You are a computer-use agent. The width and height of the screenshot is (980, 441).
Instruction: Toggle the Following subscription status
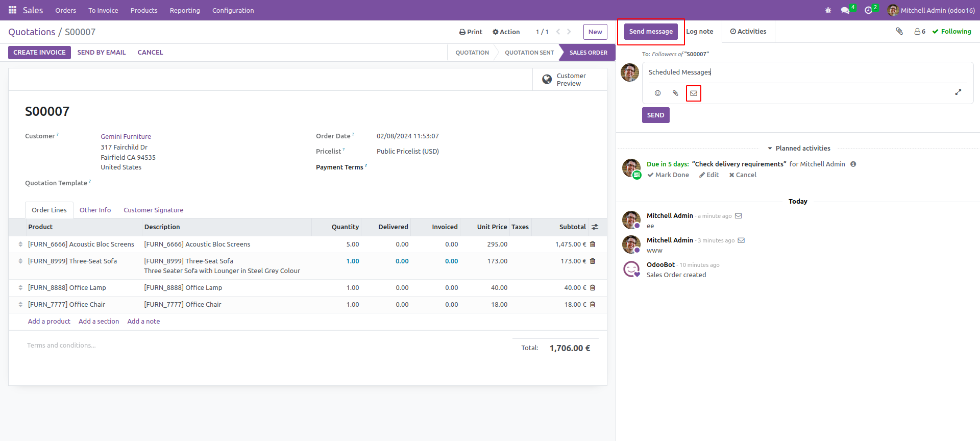(x=951, y=32)
